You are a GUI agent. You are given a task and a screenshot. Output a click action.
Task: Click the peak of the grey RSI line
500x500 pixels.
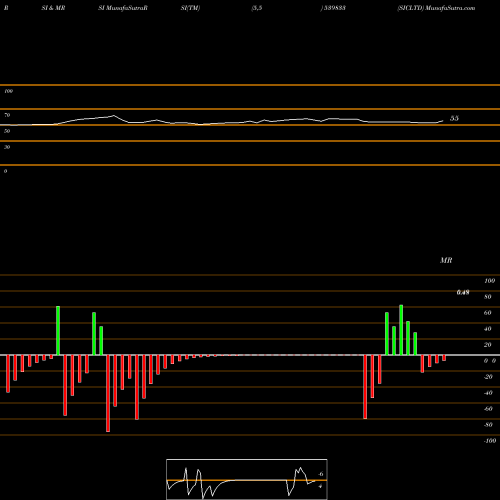[114, 116]
